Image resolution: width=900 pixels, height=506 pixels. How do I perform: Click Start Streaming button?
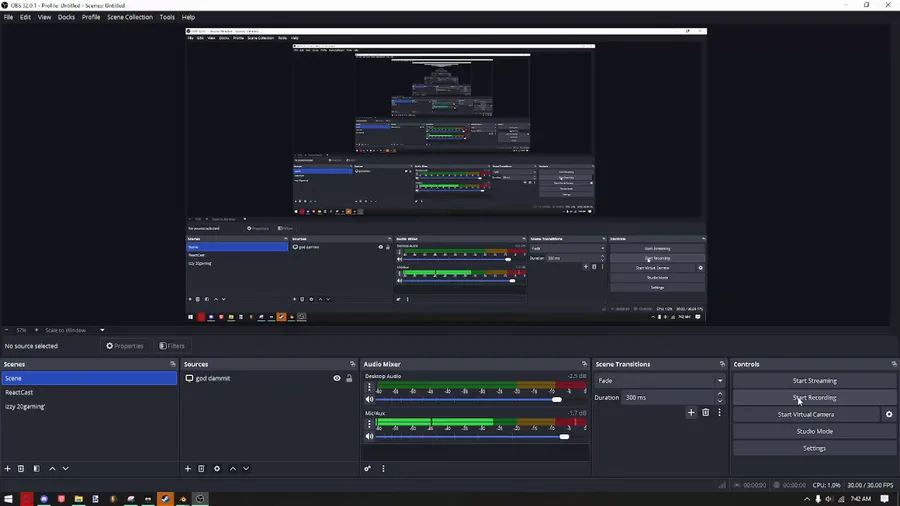pos(814,380)
